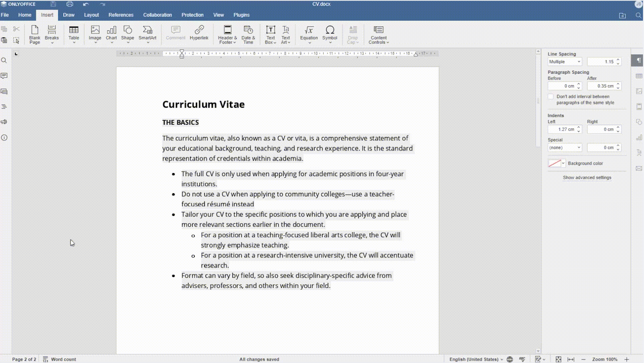This screenshot has width=644, height=363.
Task: Open Word count in status bar
Action: pyautogui.click(x=60, y=359)
